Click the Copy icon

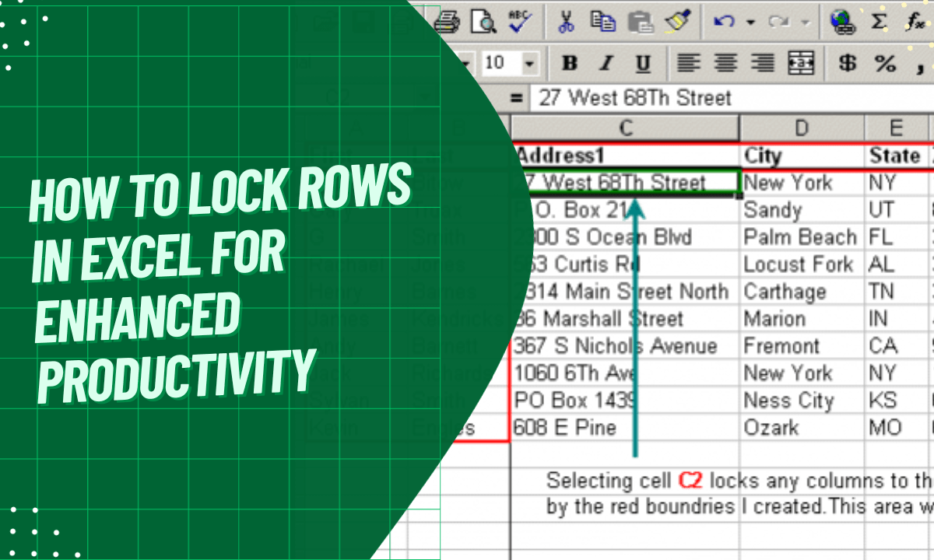point(605,22)
